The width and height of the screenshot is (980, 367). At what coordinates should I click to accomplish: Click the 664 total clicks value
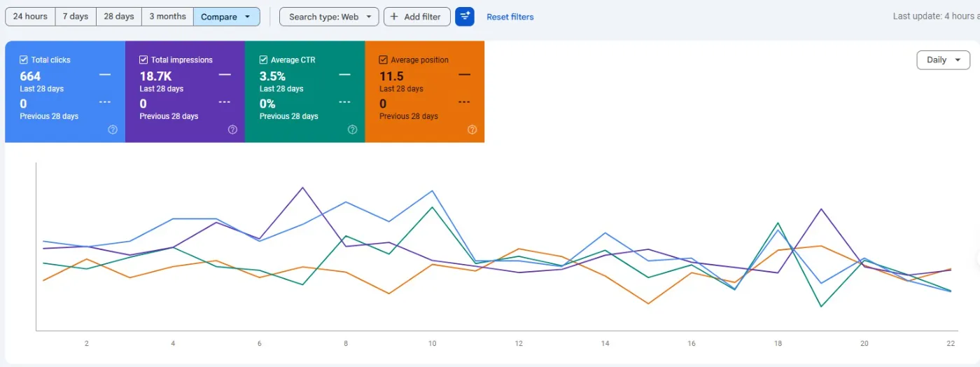[30, 76]
